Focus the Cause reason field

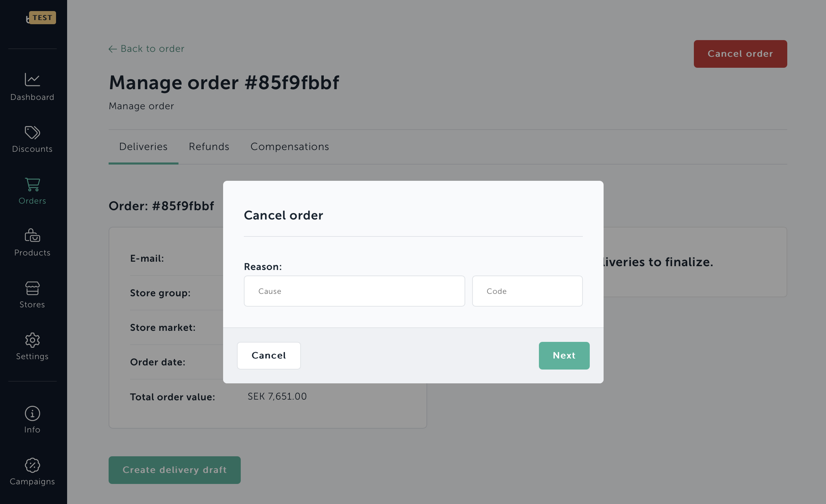coord(354,291)
